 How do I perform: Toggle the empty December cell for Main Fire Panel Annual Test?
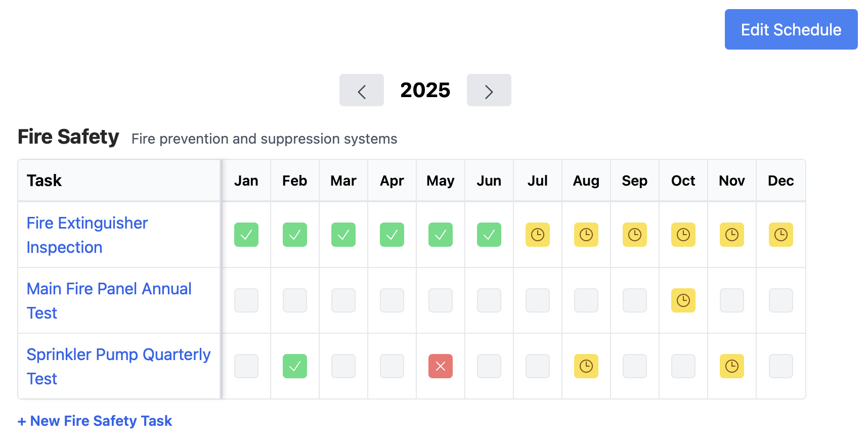pos(780,300)
